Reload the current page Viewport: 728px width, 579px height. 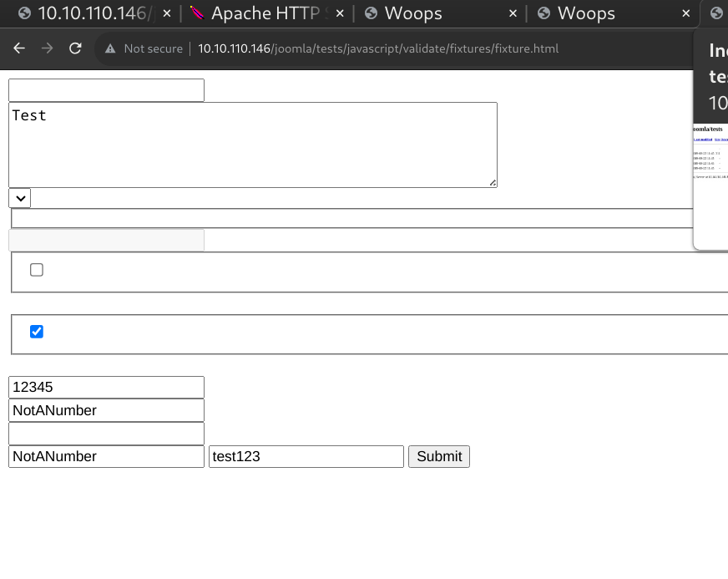coord(75,48)
